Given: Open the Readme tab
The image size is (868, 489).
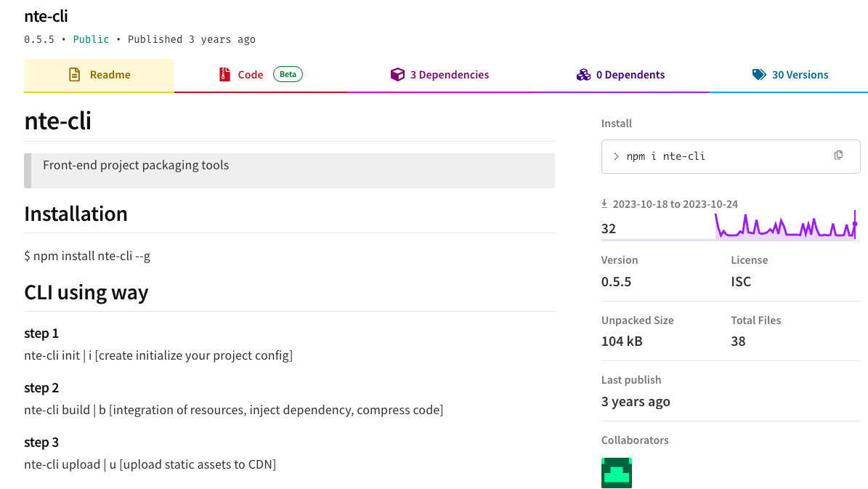Looking at the screenshot, I should tap(99, 75).
